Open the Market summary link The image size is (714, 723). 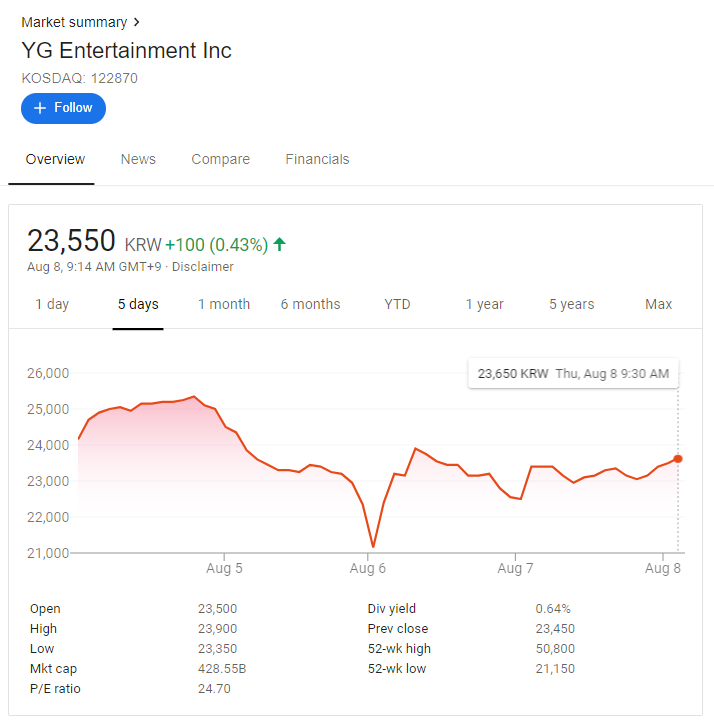click(x=74, y=22)
